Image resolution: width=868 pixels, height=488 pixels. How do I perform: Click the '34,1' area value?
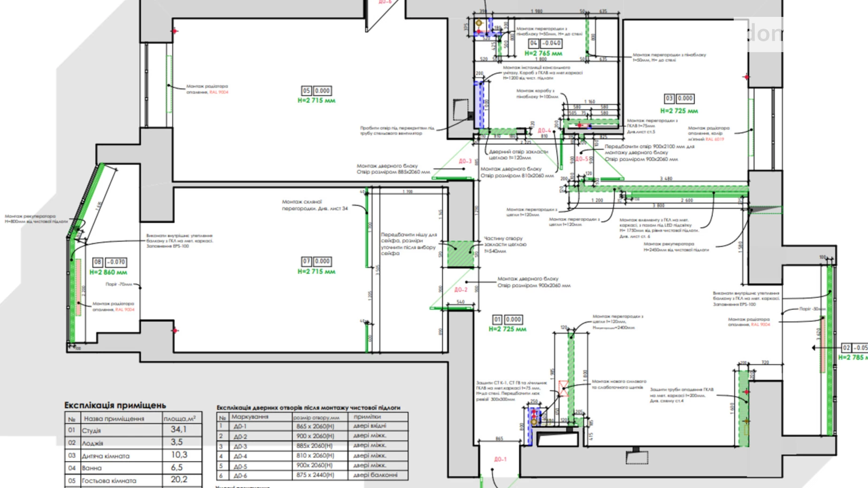[179, 429]
